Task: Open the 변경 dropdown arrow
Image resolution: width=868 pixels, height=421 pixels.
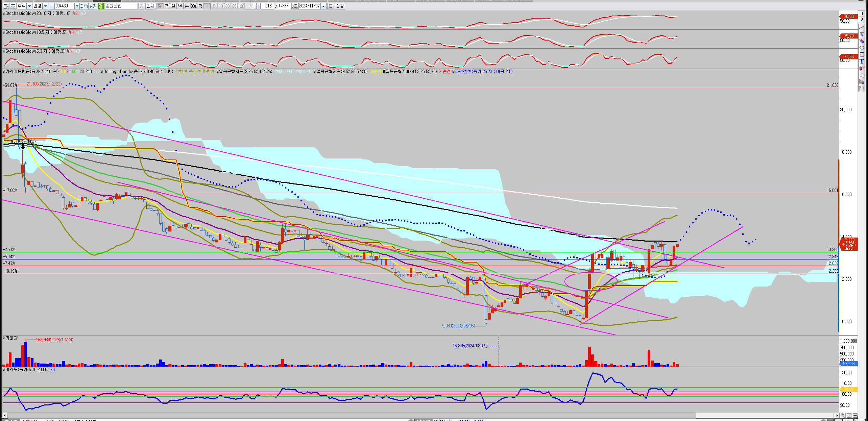Action: 45,6
